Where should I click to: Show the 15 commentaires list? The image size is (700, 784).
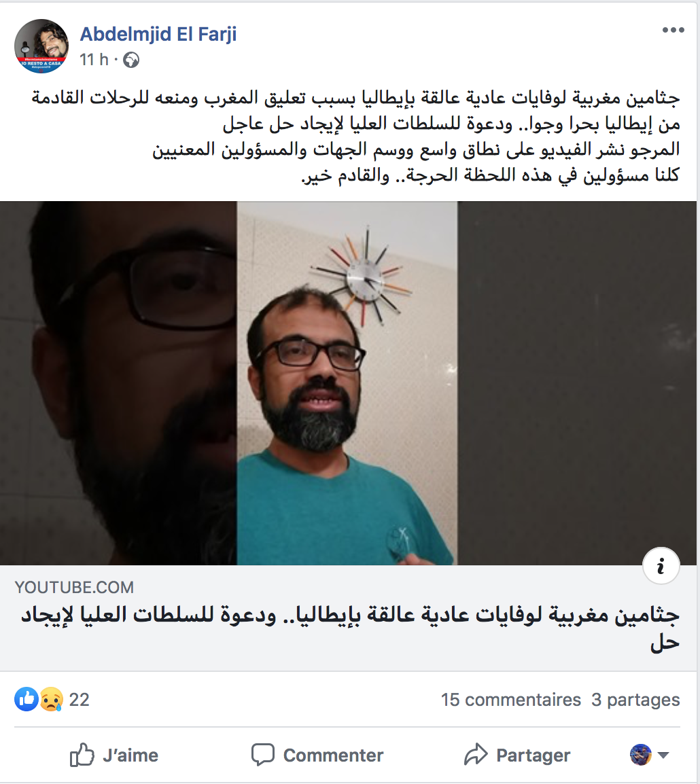coord(510,700)
